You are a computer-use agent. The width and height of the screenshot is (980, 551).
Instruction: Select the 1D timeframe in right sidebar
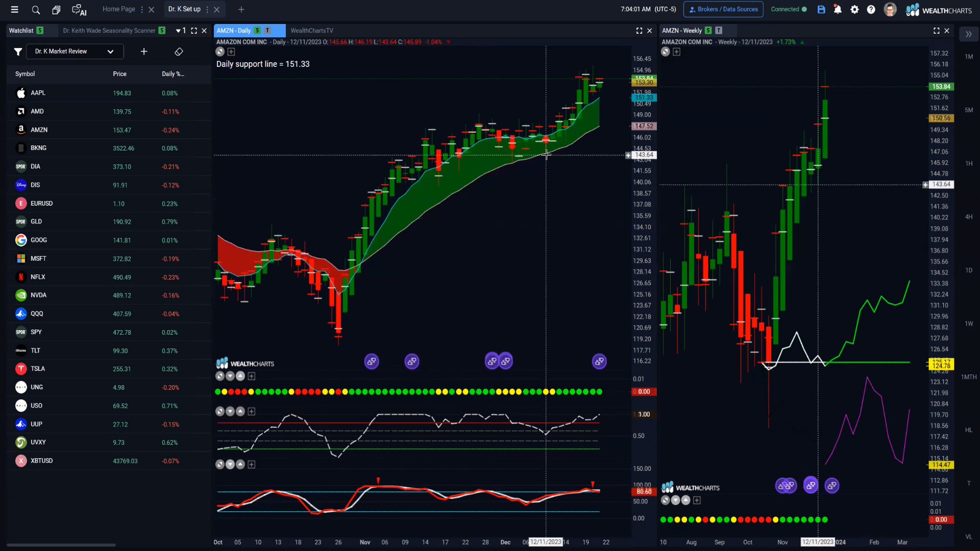point(969,270)
